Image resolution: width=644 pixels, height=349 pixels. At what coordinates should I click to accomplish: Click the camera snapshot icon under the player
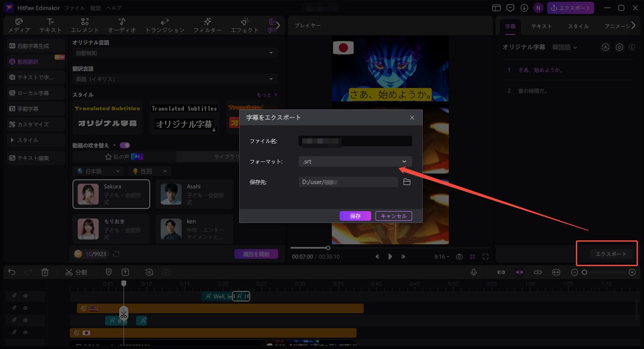click(x=459, y=257)
